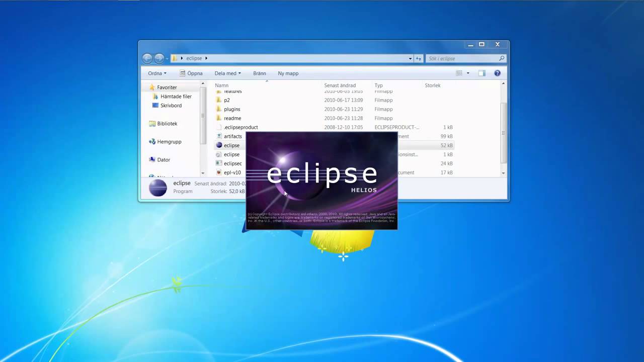Click the readme folder icon
644x362 pixels.
click(219, 118)
